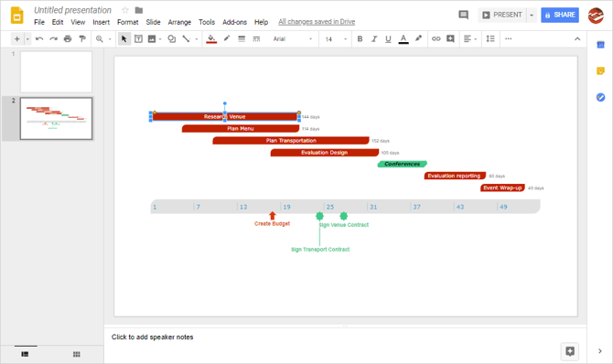613x364 pixels.
Task: Change the border dash style
Action: tap(256, 38)
